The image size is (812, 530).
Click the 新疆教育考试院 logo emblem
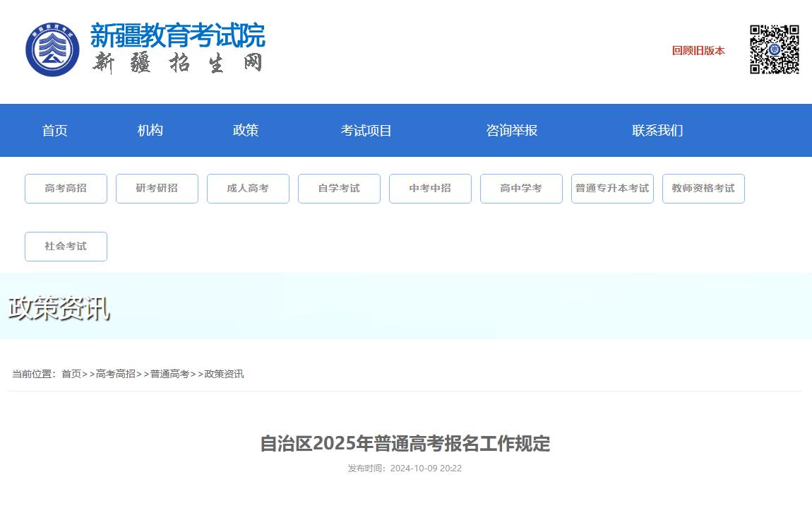pos(53,49)
